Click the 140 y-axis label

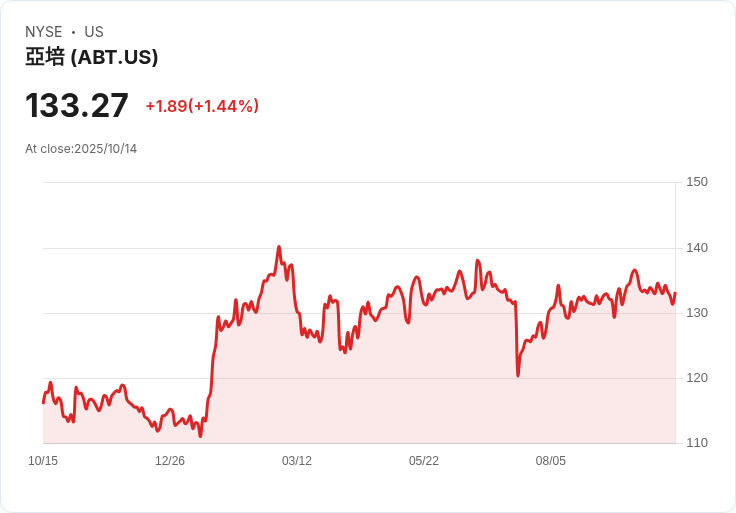[x=697, y=248]
